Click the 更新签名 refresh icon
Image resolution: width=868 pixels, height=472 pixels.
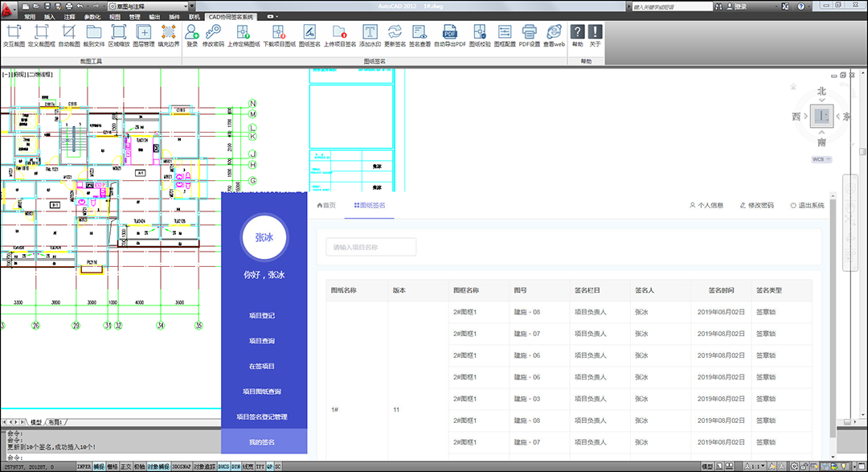395,32
